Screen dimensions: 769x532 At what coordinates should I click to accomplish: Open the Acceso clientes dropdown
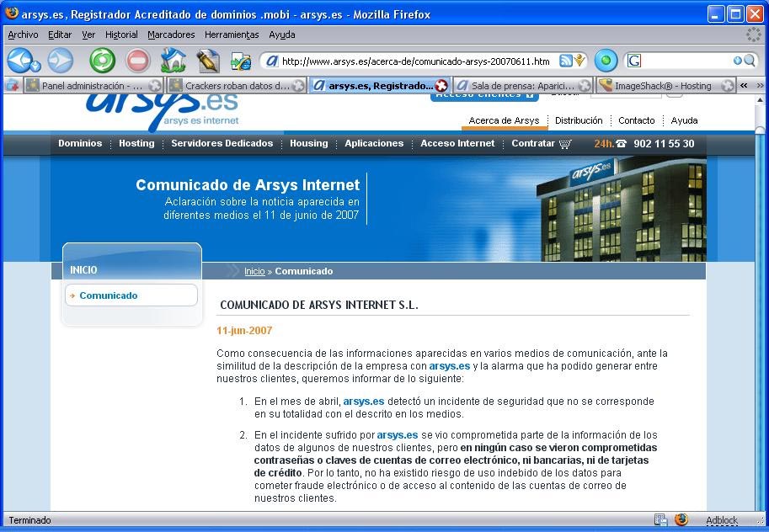tap(484, 96)
